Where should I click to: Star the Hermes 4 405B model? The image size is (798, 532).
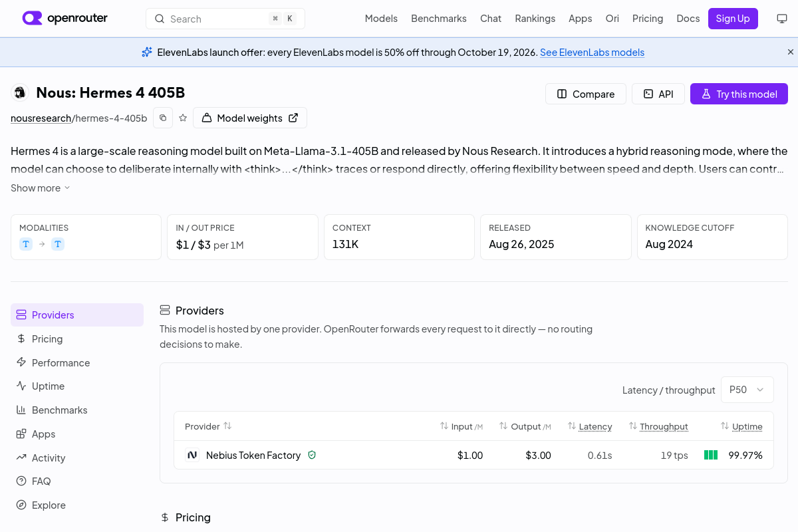(x=183, y=118)
